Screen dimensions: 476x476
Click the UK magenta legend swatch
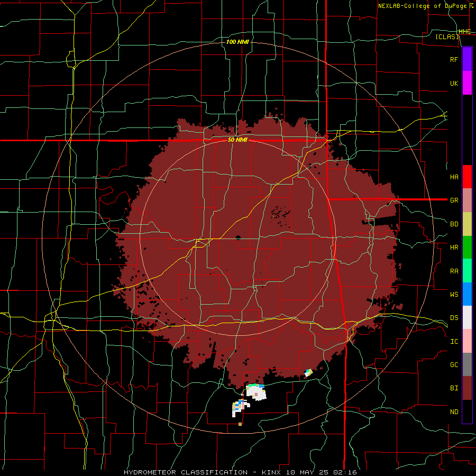click(x=467, y=83)
